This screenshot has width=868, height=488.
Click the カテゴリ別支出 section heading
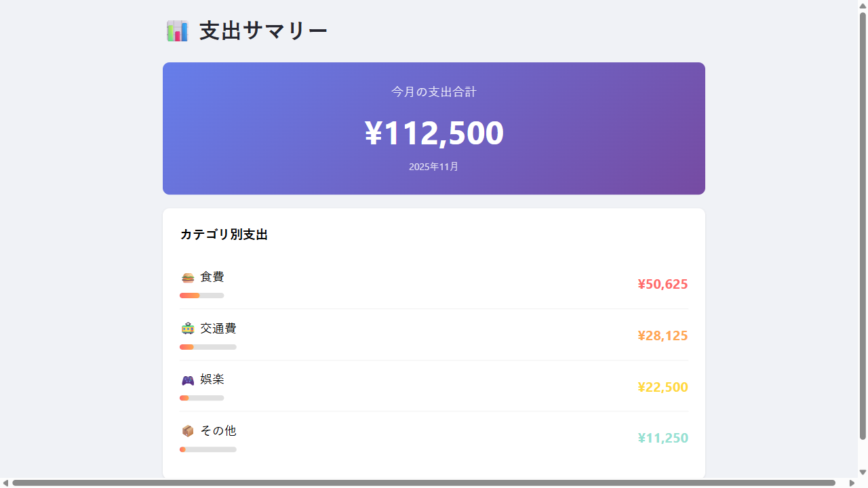(224, 235)
